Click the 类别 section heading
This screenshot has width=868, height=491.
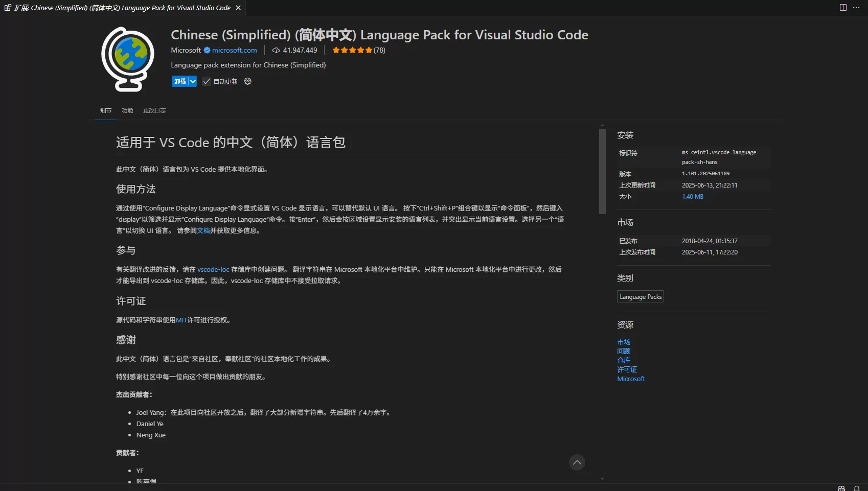coord(625,278)
